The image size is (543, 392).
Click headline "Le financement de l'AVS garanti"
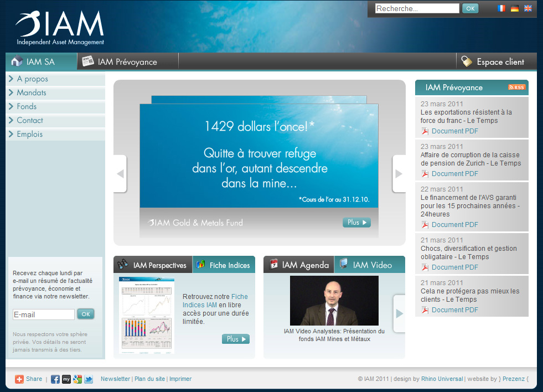[470, 206]
